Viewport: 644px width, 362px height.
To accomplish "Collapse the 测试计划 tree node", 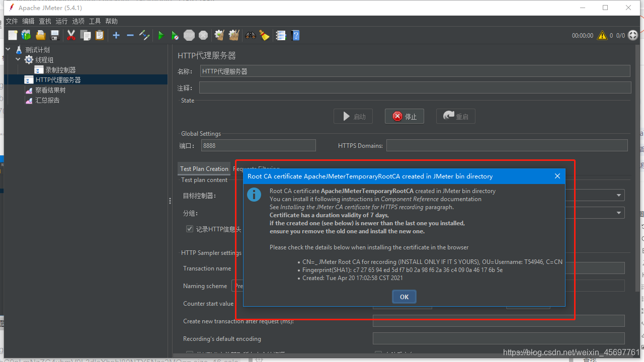I will tap(9, 50).
